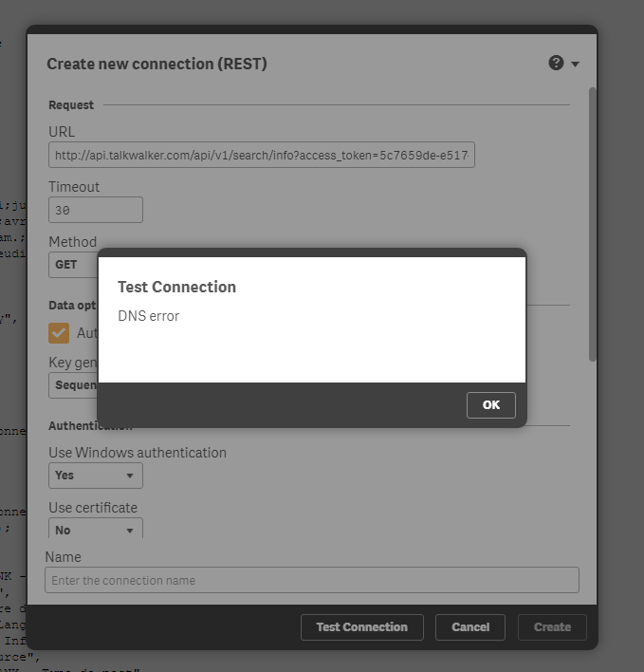The width and height of the screenshot is (644, 672).
Task: Click OK in the Test Connection dialog
Action: [x=490, y=405]
